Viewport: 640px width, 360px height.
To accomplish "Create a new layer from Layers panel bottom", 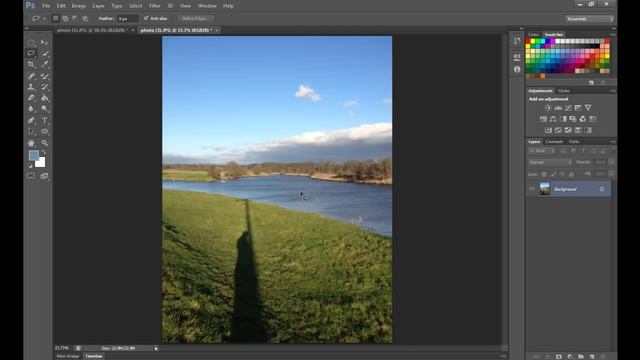I will pos(592,356).
